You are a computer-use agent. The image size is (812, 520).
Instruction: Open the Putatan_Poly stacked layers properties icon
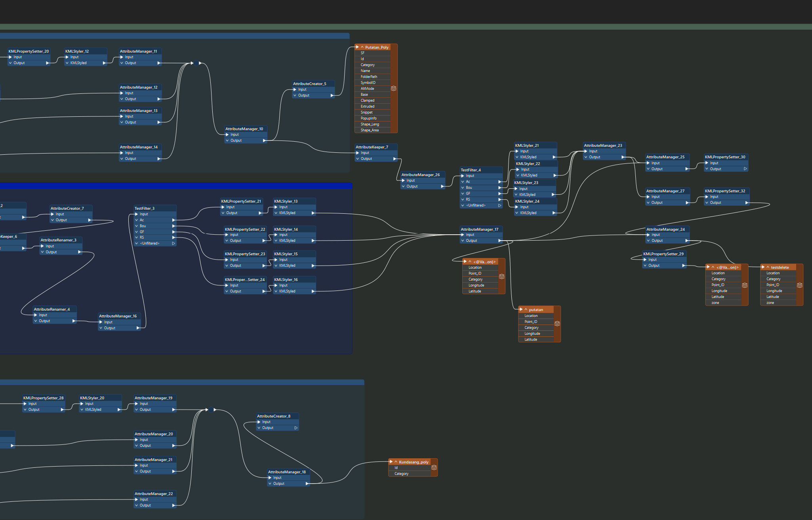(x=394, y=89)
